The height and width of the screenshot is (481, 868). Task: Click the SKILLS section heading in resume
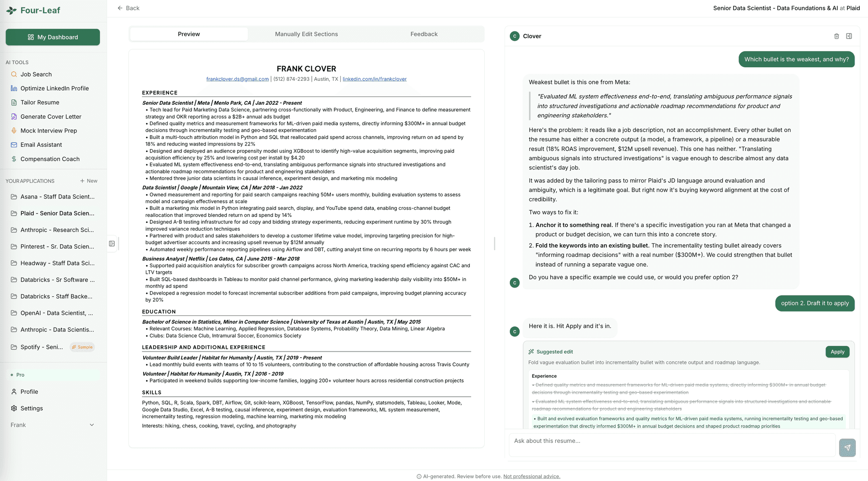pos(152,392)
